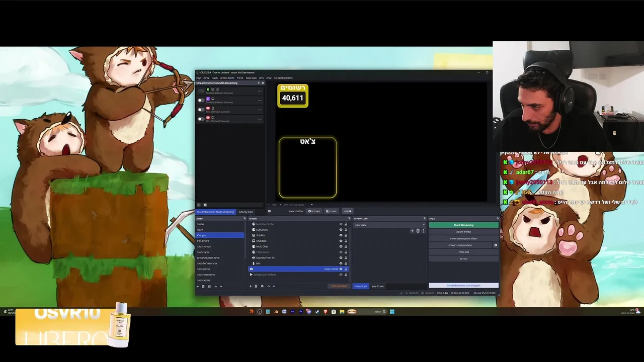Screen dimensions: 644x362
Task: Show the Total Votes source
Action: coord(341,252)
